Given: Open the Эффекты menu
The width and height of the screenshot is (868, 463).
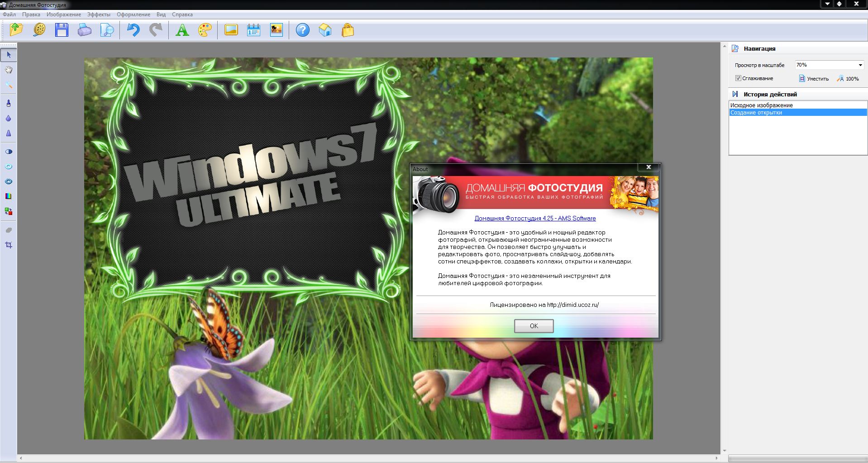Looking at the screenshot, I should [x=99, y=14].
